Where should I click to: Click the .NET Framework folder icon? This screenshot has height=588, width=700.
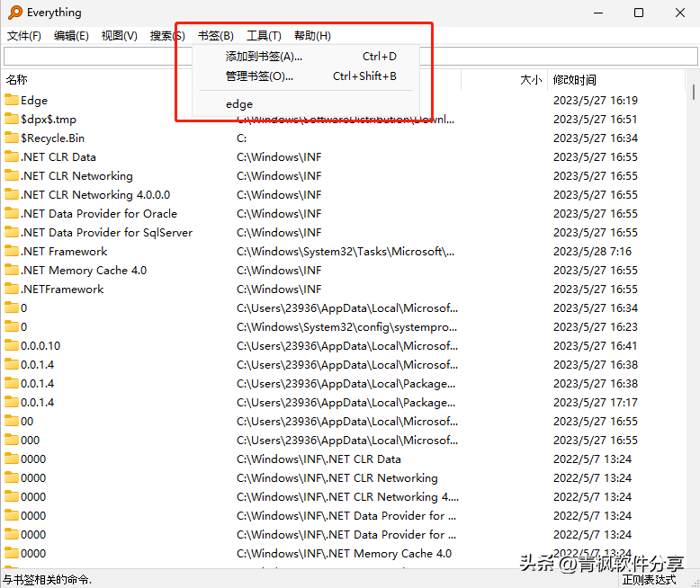(12, 251)
